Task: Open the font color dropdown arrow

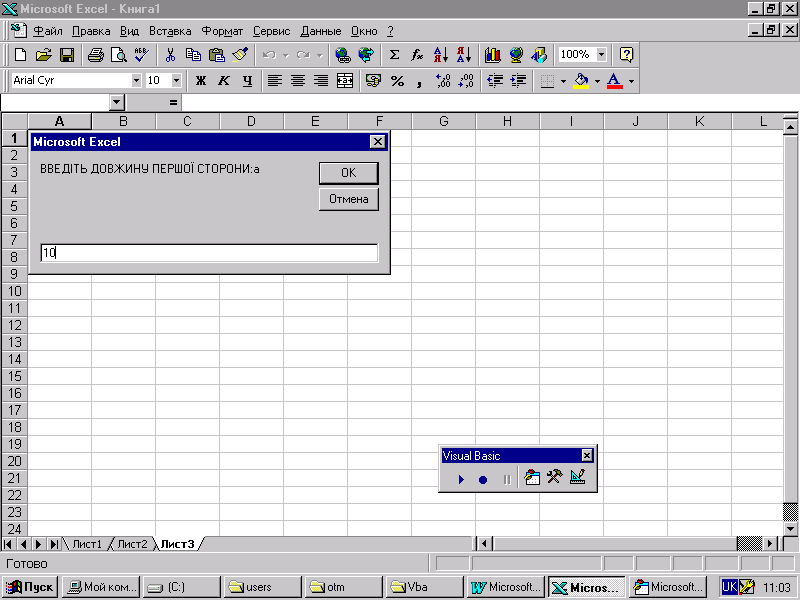Action: [x=632, y=81]
